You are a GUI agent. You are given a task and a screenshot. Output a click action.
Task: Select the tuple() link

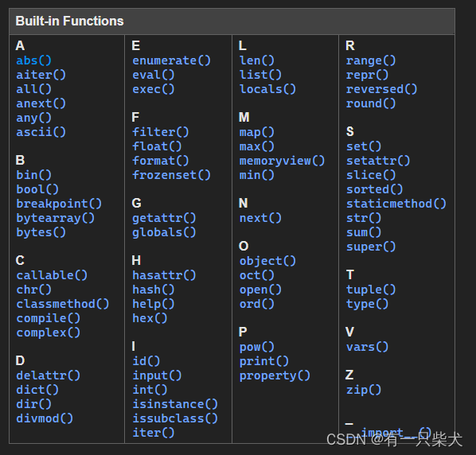click(x=371, y=290)
